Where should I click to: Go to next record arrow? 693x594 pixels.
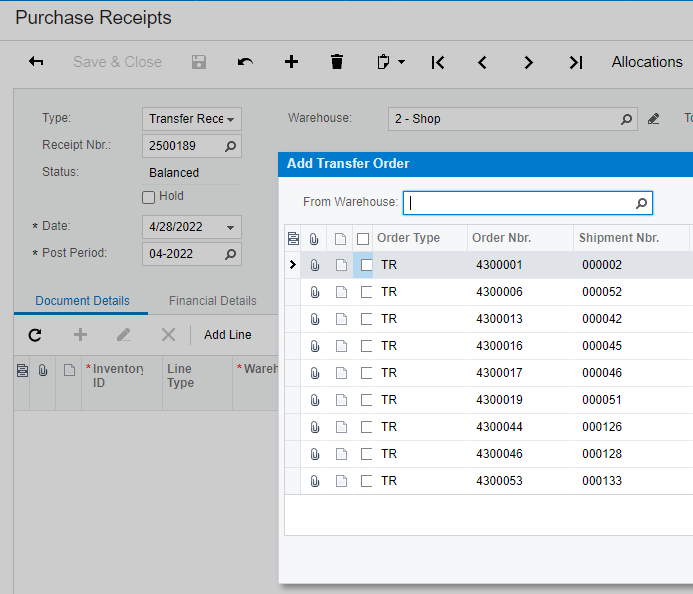tap(528, 62)
